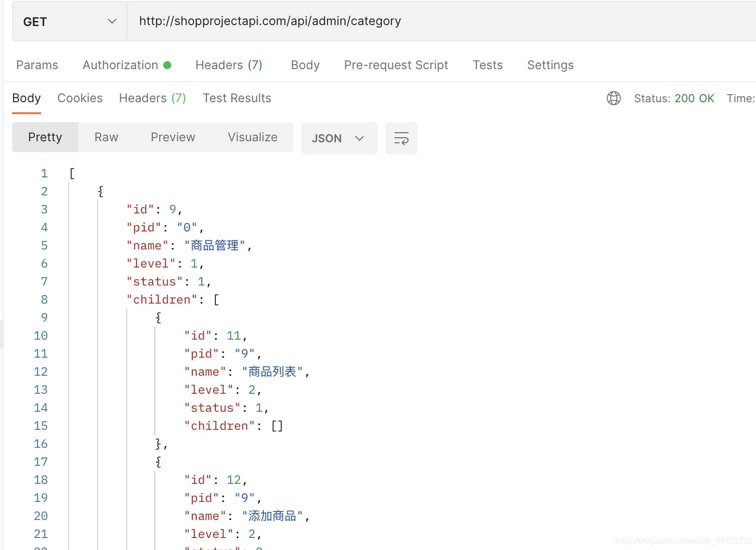Switch to the Tests tab
The height and width of the screenshot is (550, 756).
[488, 65]
